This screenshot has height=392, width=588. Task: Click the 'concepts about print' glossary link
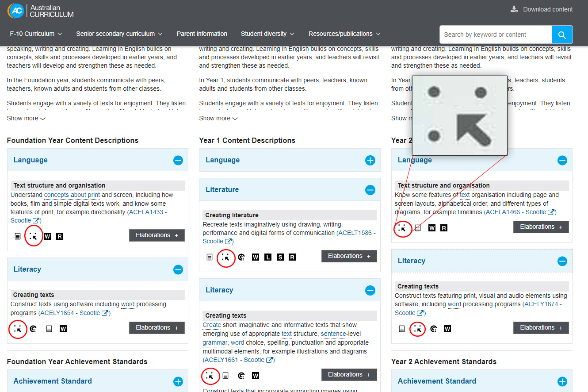(x=72, y=195)
